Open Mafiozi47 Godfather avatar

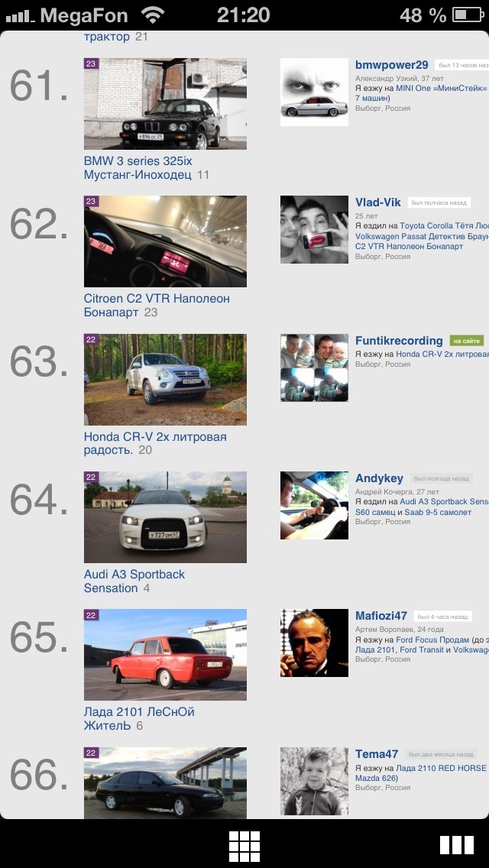(x=314, y=643)
